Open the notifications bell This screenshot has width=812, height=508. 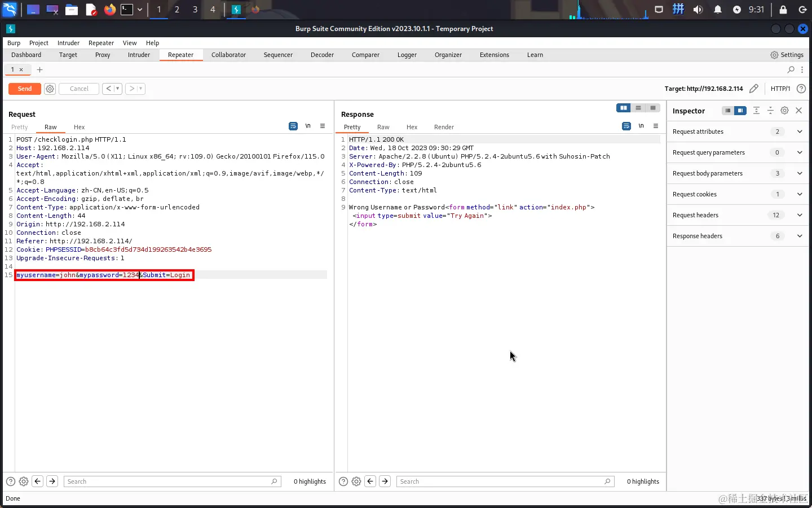[718, 10]
